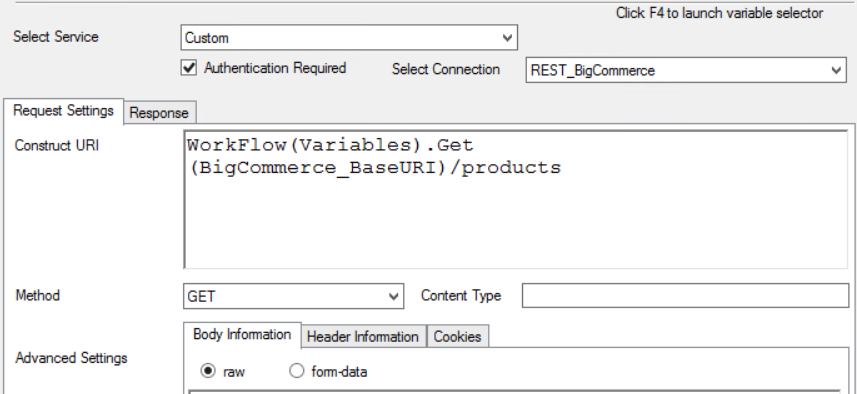Open the Method dropdown showing GET
Viewport: 857px width, 394px height.
pyautogui.click(x=294, y=296)
